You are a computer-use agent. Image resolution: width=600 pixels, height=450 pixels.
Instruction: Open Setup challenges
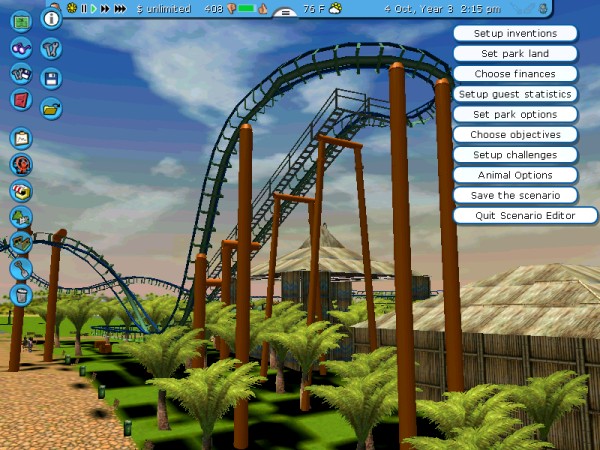click(515, 155)
